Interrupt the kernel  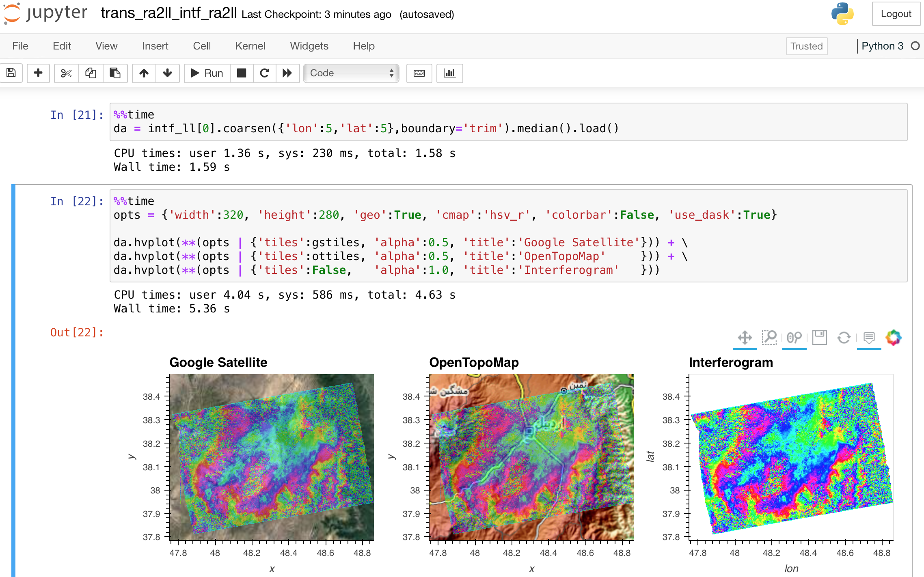point(242,73)
